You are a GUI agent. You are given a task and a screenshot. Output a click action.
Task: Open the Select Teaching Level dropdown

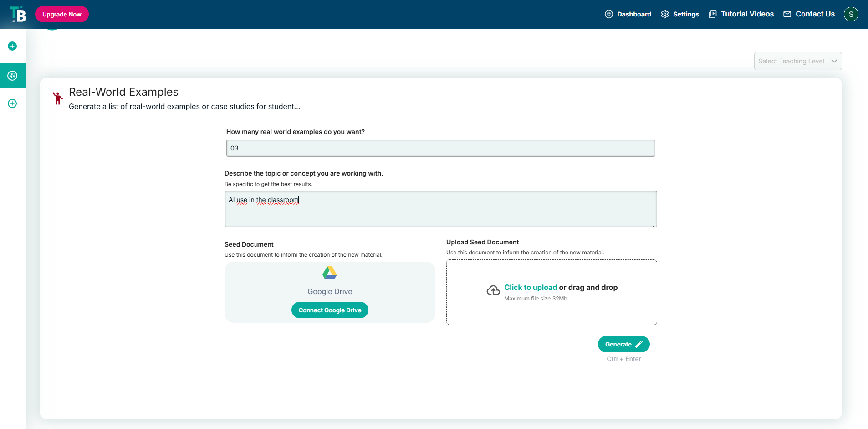pos(798,61)
